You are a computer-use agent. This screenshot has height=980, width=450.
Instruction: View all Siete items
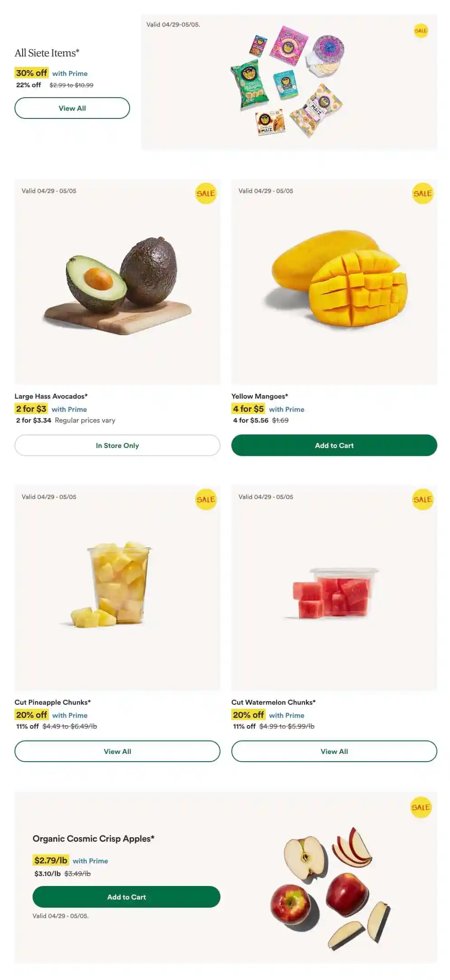72,108
